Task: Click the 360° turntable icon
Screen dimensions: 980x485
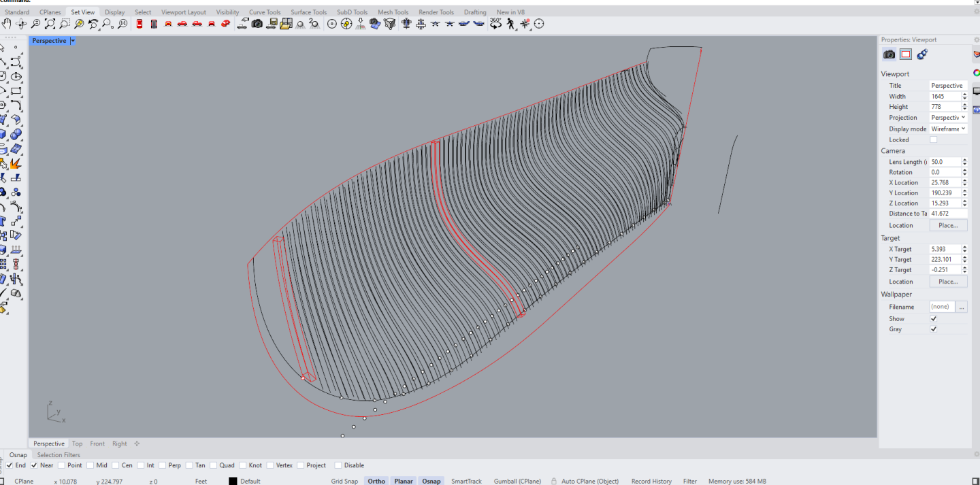Action: pyautogui.click(x=495, y=24)
